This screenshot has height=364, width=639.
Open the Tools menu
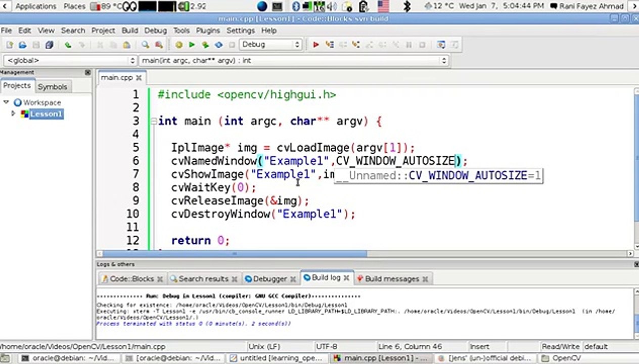point(181,30)
